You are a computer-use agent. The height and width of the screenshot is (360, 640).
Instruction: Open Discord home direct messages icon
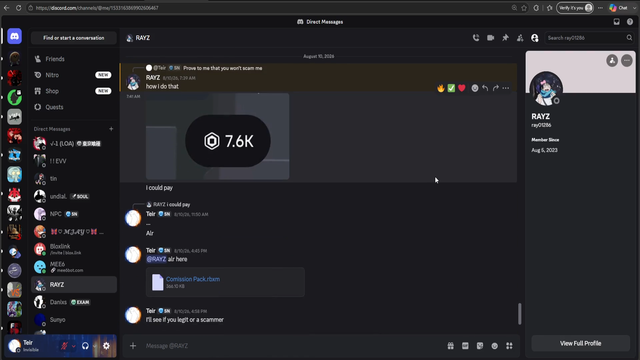[14, 36]
